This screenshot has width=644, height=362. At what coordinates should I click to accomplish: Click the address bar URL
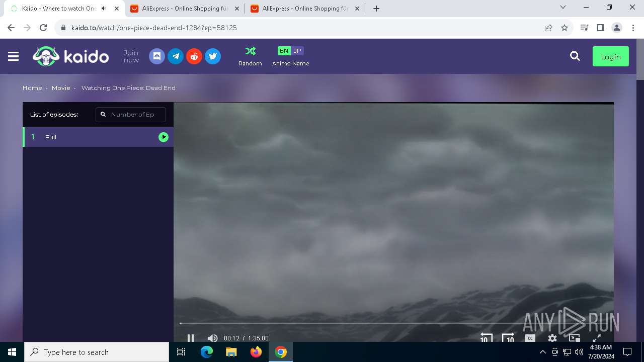tap(154, 28)
